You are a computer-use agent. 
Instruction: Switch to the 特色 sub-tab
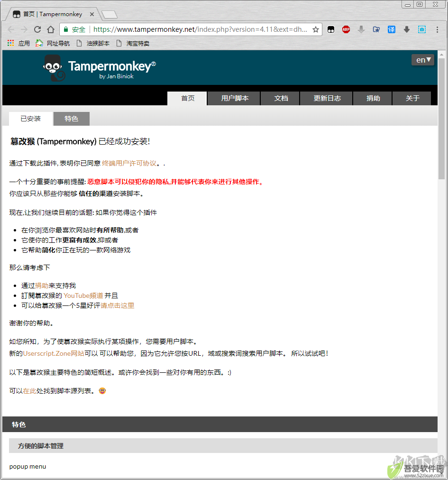pos(71,119)
